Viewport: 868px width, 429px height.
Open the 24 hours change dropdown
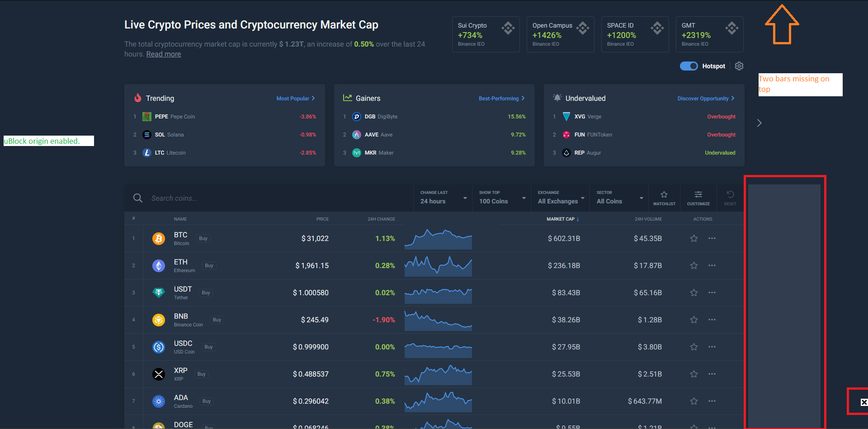point(442,198)
